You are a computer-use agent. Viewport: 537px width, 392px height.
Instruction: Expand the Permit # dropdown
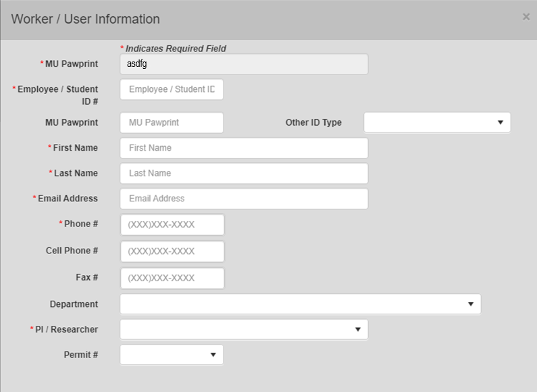click(x=172, y=355)
